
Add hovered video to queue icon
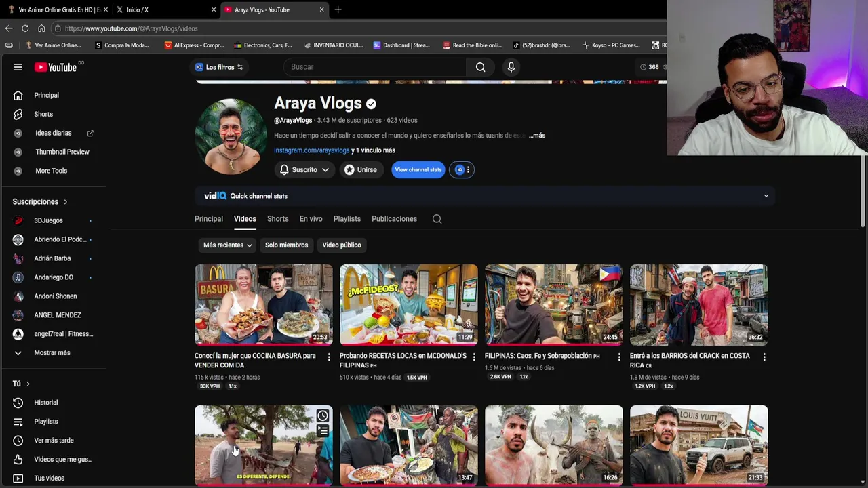[323, 430]
